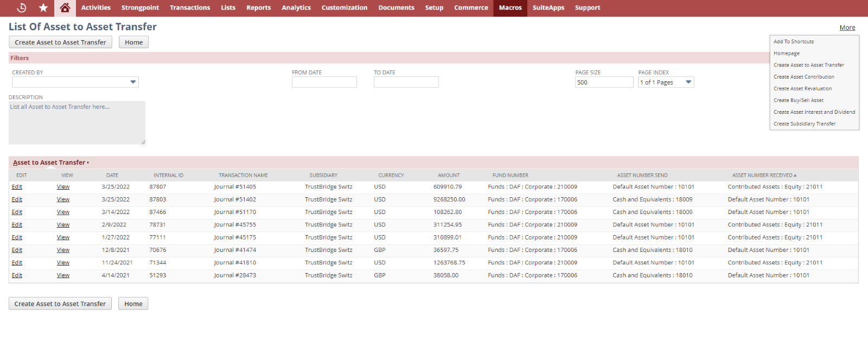Click the bottom Home button

[x=133, y=304]
